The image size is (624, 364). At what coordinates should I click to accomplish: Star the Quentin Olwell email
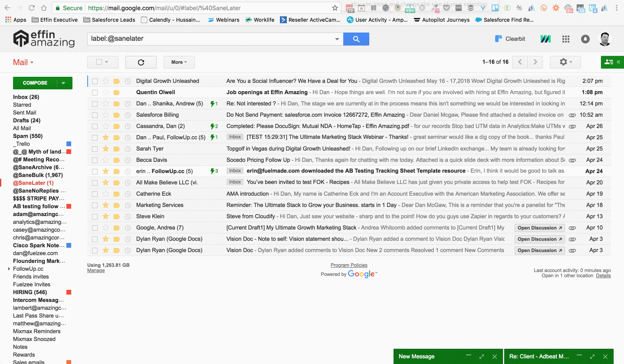pyautogui.click(x=105, y=92)
